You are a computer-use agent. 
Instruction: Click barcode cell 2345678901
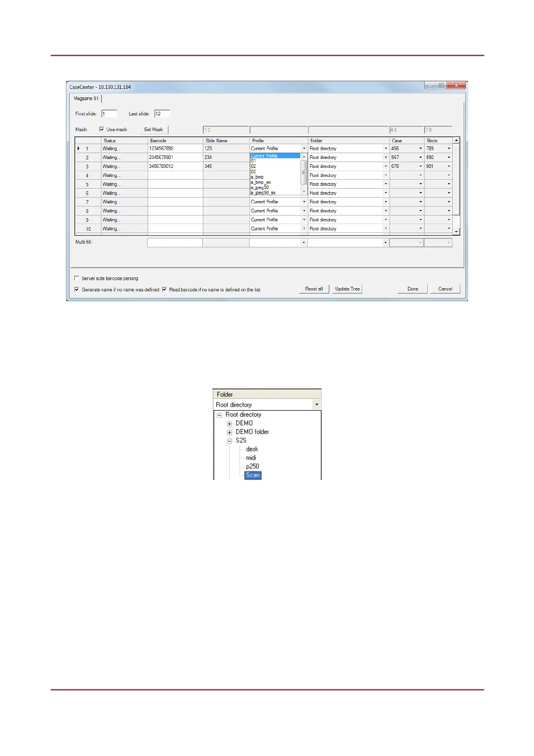pyautogui.click(x=175, y=158)
